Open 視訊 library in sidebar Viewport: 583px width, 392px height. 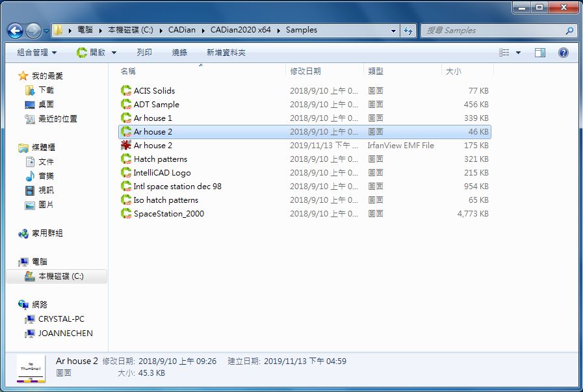click(x=40, y=190)
